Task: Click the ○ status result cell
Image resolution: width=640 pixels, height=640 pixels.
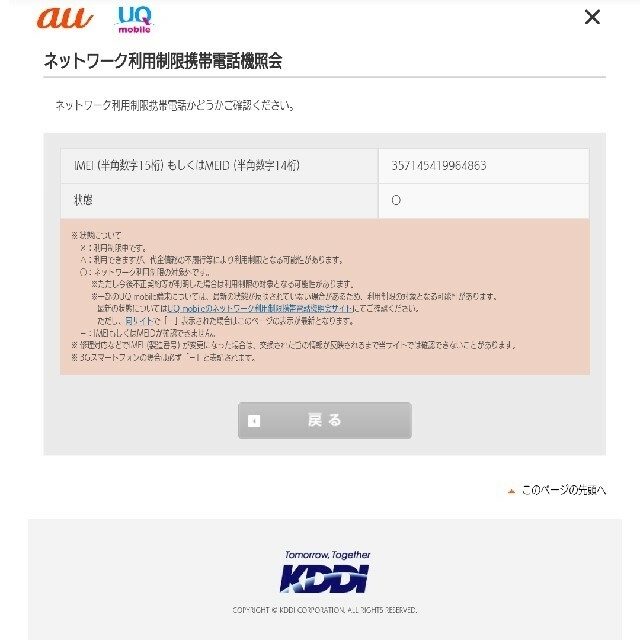Action: click(484, 200)
